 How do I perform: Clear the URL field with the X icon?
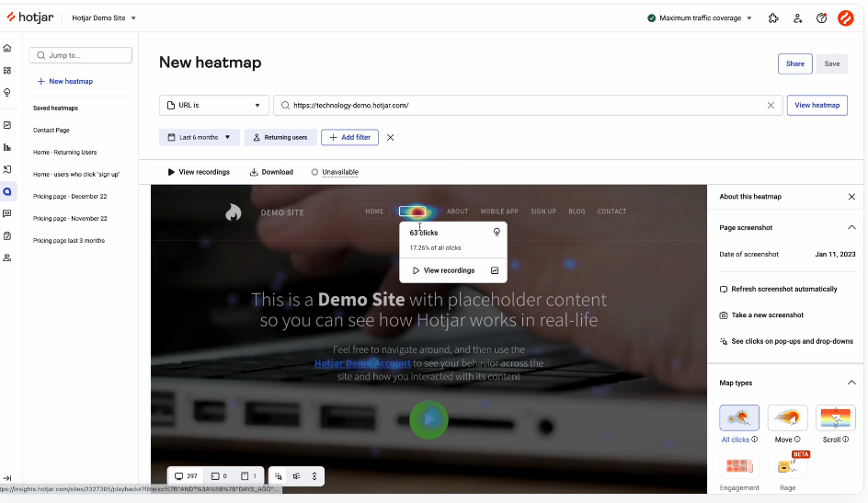(x=771, y=105)
